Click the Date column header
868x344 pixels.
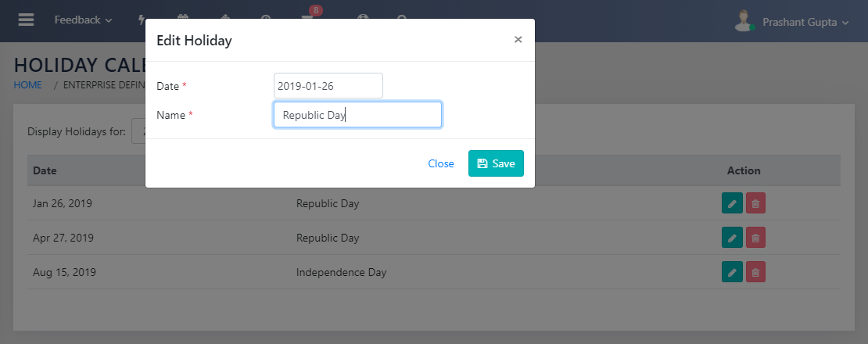(45, 170)
